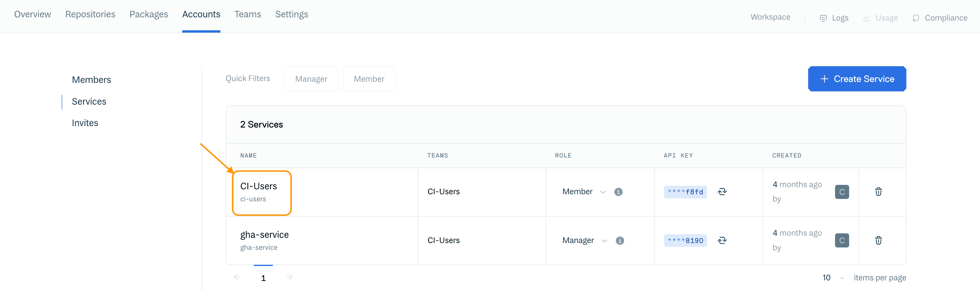Toggle the Member quick filter
The height and width of the screenshot is (298, 980).
click(x=369, y=78)
